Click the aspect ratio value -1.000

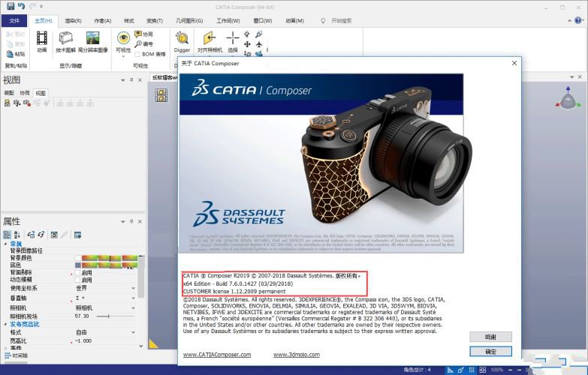click(83, 341)
